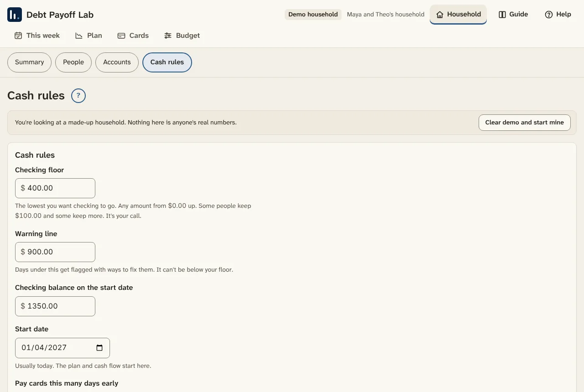Switch to the Summary tab
The height and width of the screenshot is (392, 584).
(29, 62)
